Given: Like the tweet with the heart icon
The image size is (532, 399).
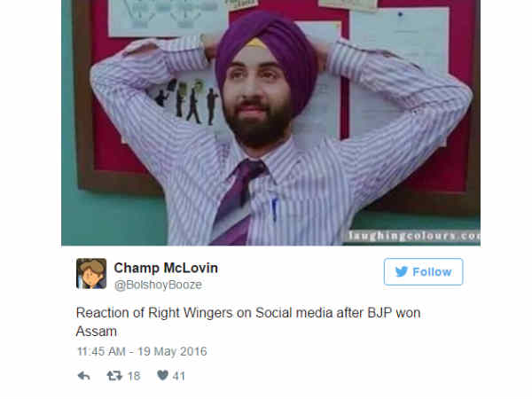Looking at the screenshot, I should point(163,375).
